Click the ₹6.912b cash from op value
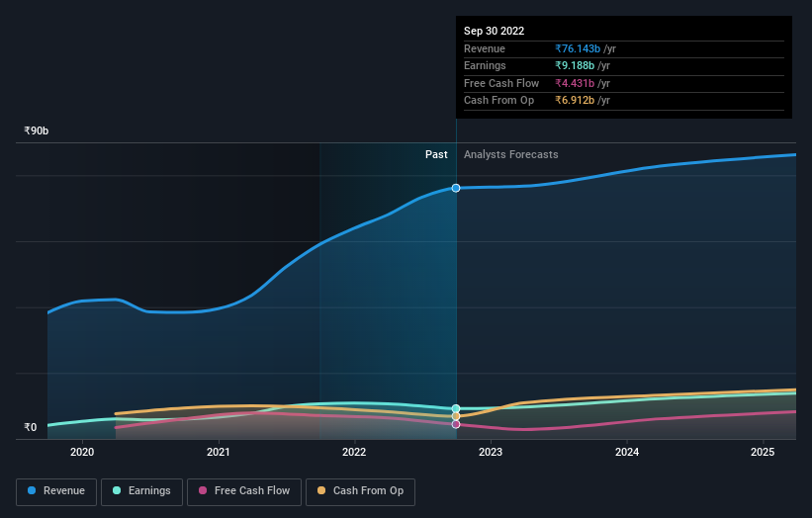Image resolution: width=812 pixels, height=518 pixels. 575,101
